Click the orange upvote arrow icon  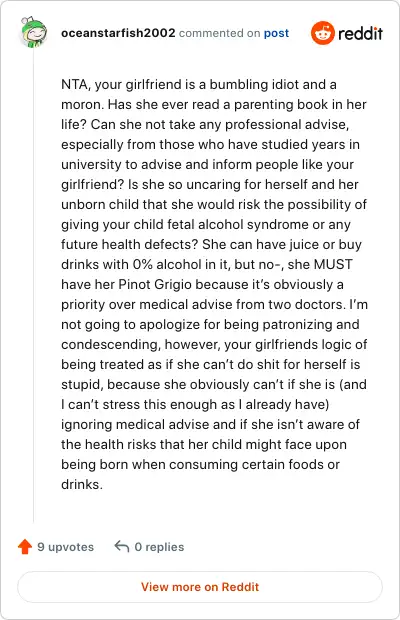point(25,546)
